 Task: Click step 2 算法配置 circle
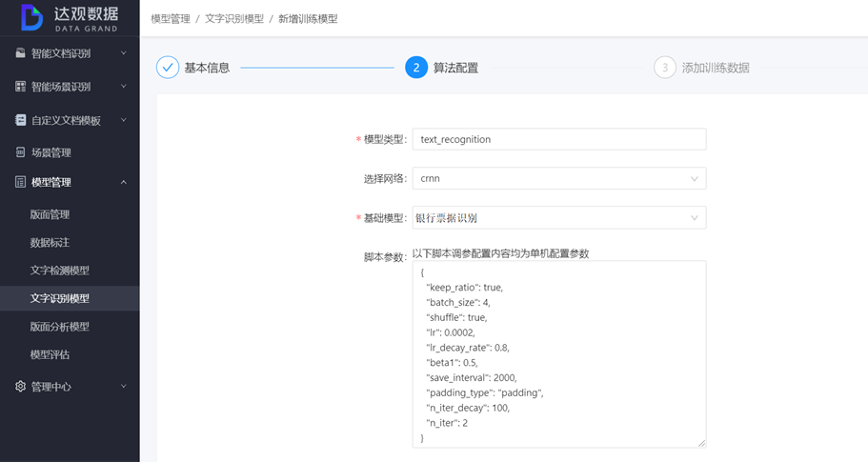(x=415, y=68)
